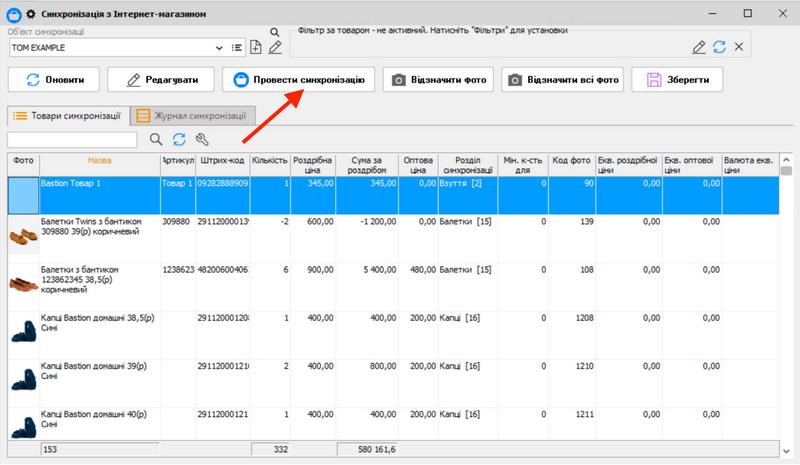Image resolution: width=800 pixels, height=465 pixels.
Task: Click the magnifier beside the table search box
Action: pyautogui.click(x=156, y=140)
